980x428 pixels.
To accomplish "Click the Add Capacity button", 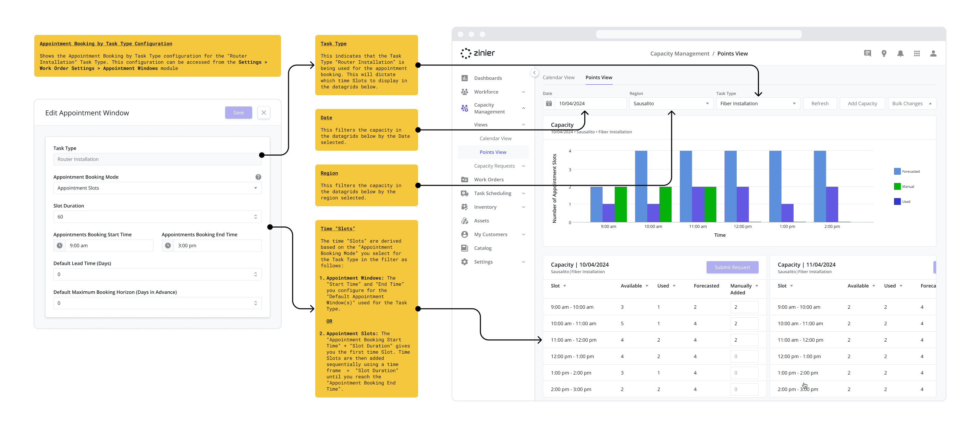I will 862,103.
